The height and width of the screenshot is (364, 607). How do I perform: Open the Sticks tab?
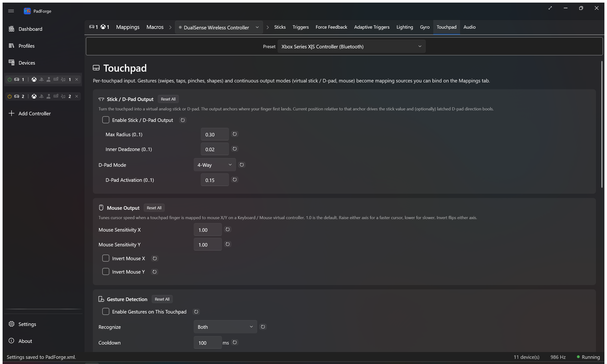click(280, 27)
